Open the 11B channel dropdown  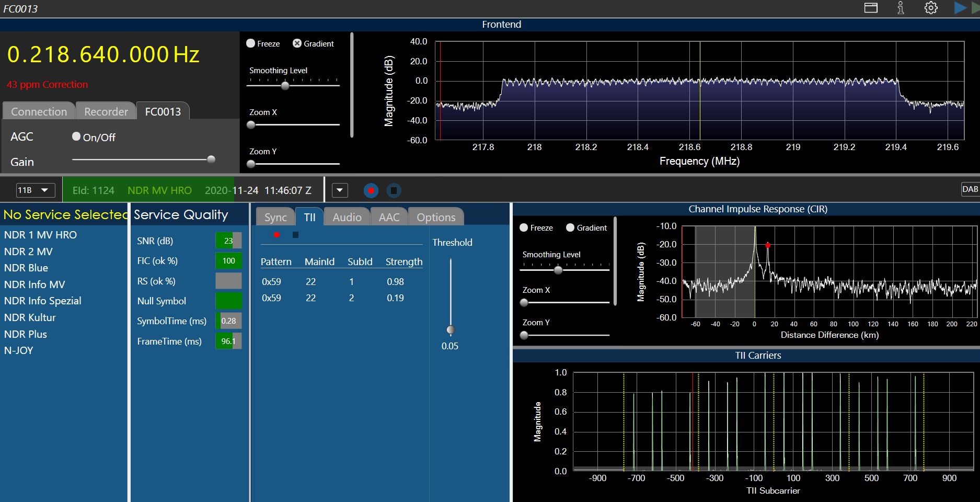pos(35,190)
